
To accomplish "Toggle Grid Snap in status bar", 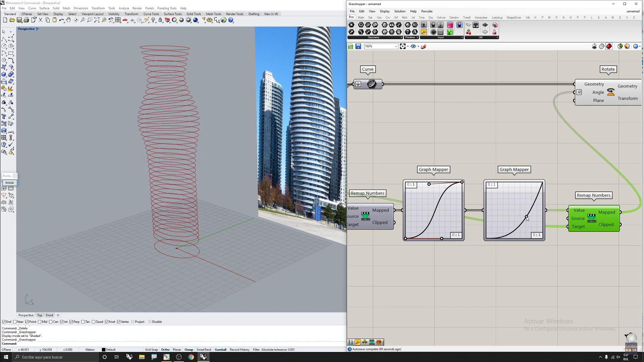I will pos(151,350).
